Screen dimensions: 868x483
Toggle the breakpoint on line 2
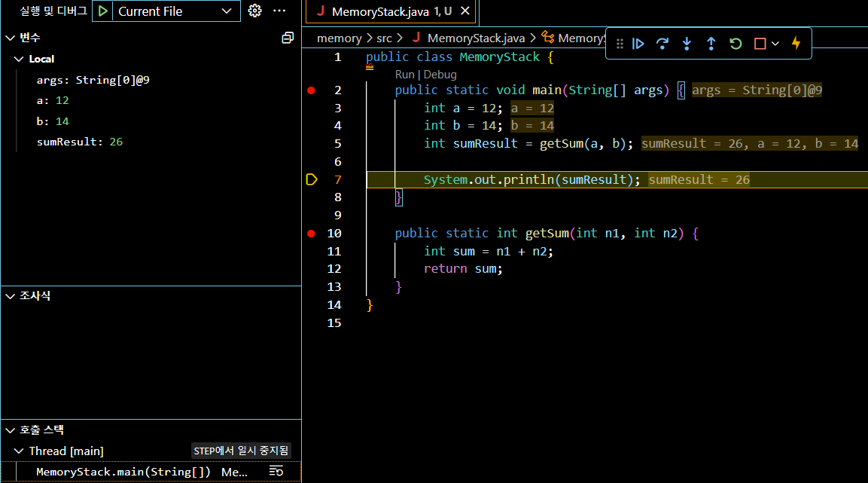click(311, 90)
